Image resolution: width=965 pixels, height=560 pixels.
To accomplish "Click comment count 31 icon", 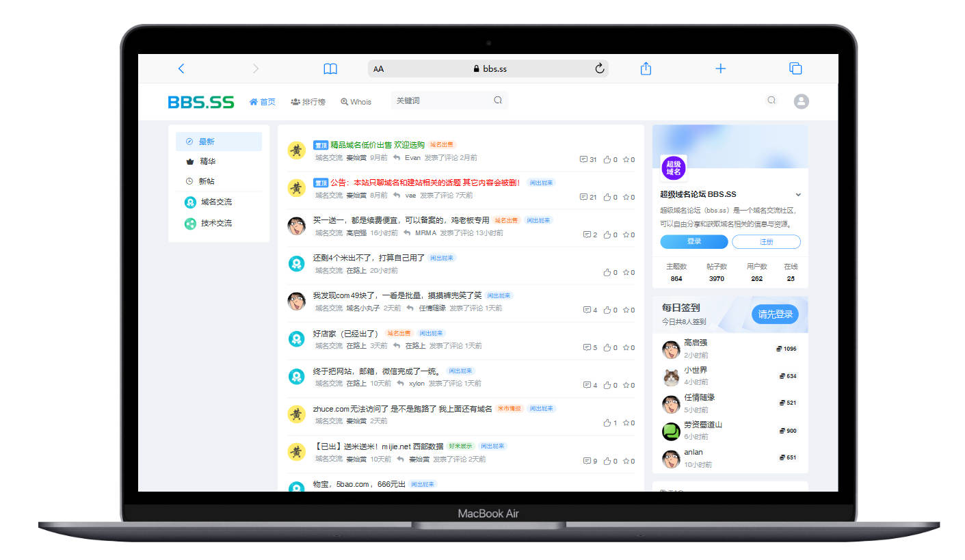I will pos(588,159).
